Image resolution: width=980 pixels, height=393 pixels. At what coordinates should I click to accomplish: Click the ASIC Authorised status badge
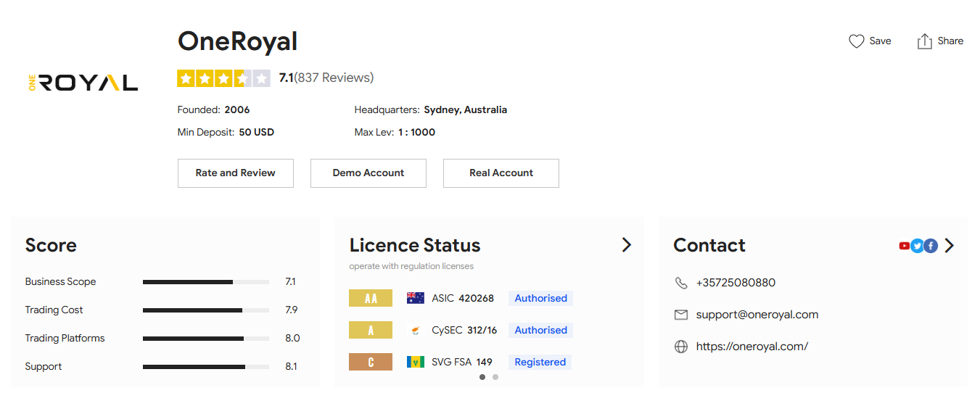point(540,298)
